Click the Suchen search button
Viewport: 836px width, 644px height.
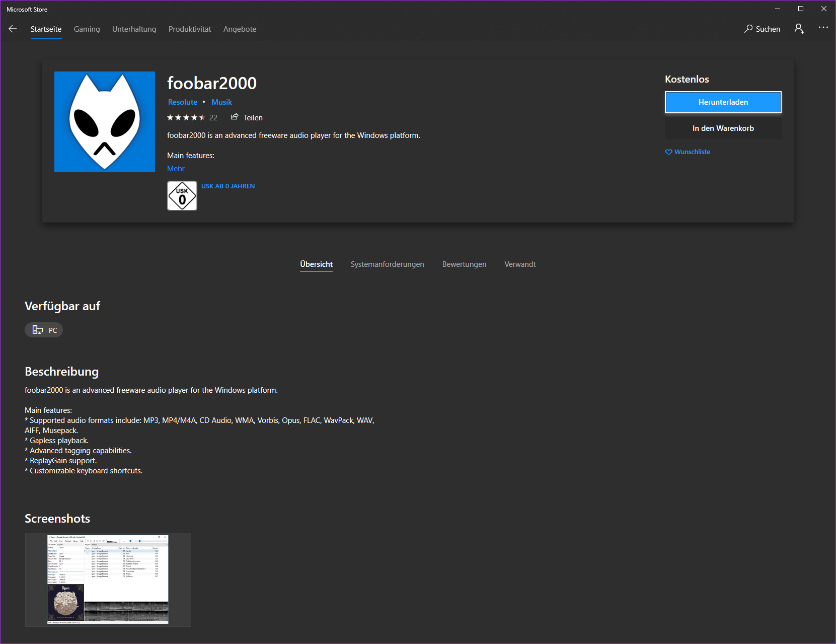(762, 29)
